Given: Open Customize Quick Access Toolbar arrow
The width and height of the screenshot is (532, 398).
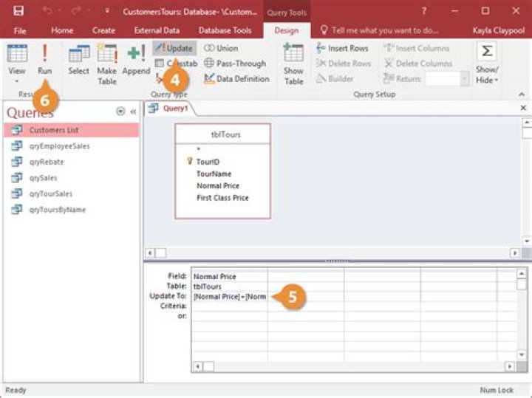Looking at the screenshot, I should click(x=107, y=11).
